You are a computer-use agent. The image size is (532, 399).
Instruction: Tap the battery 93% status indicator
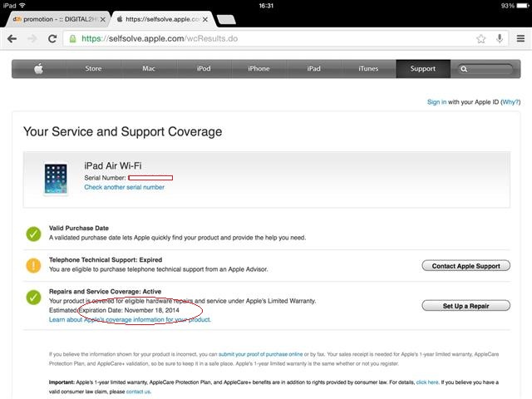click(515, 6)
